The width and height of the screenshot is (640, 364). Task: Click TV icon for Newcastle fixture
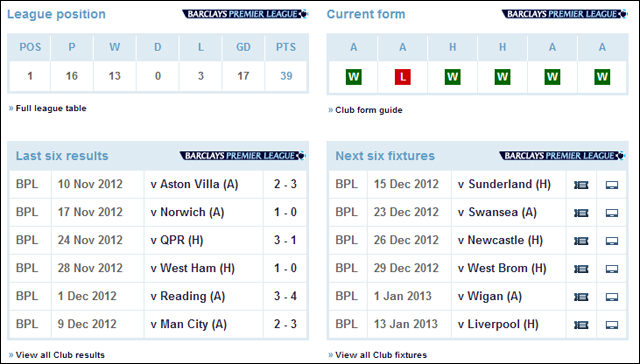pyautogui.click(x=611, y=241)
